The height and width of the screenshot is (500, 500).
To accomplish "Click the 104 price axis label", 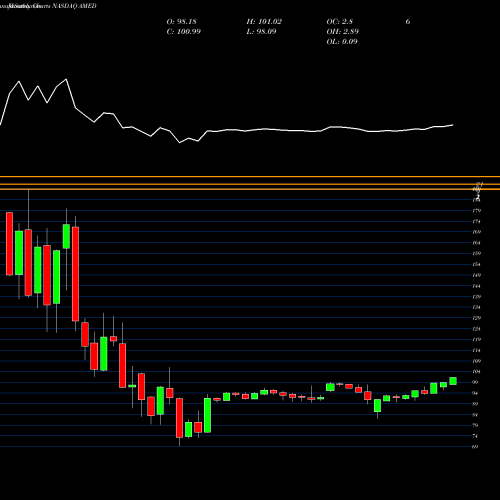I will [477, 372].
